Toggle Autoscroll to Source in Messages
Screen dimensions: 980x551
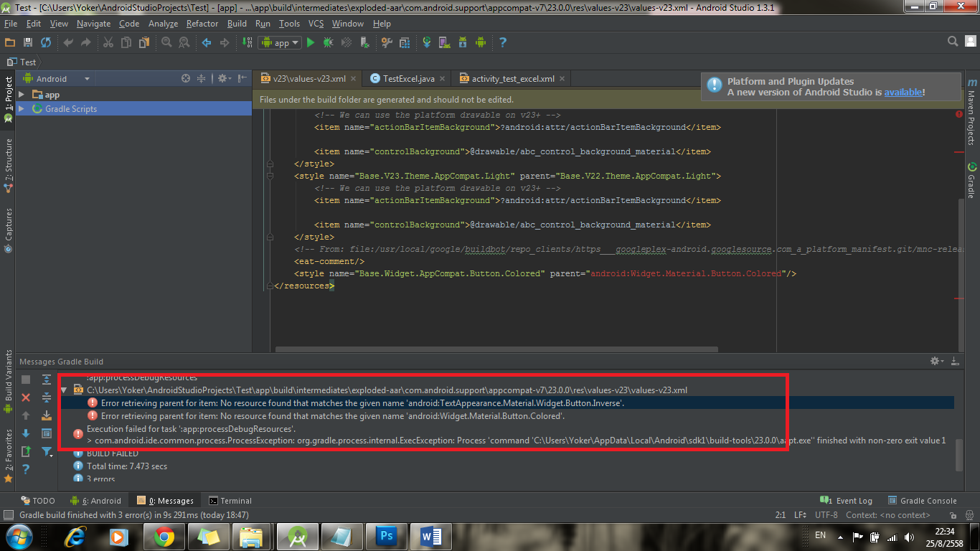[x=47, y=415]
